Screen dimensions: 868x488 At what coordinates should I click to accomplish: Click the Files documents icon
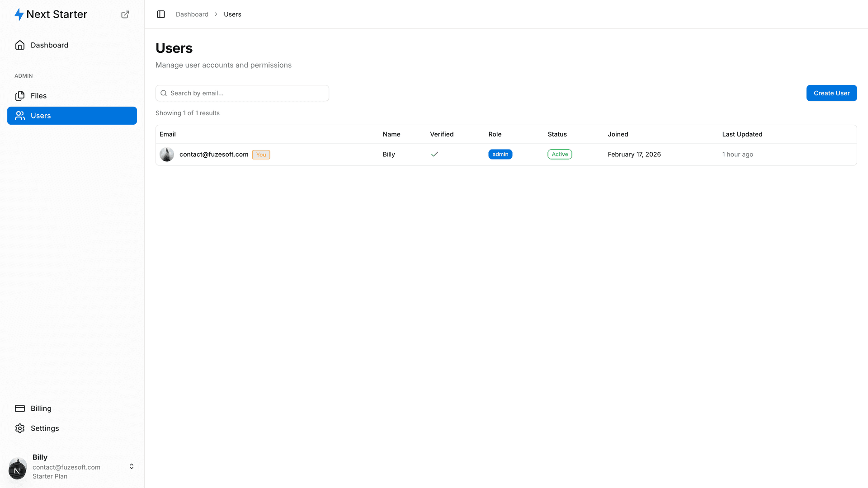click(20, 96)
